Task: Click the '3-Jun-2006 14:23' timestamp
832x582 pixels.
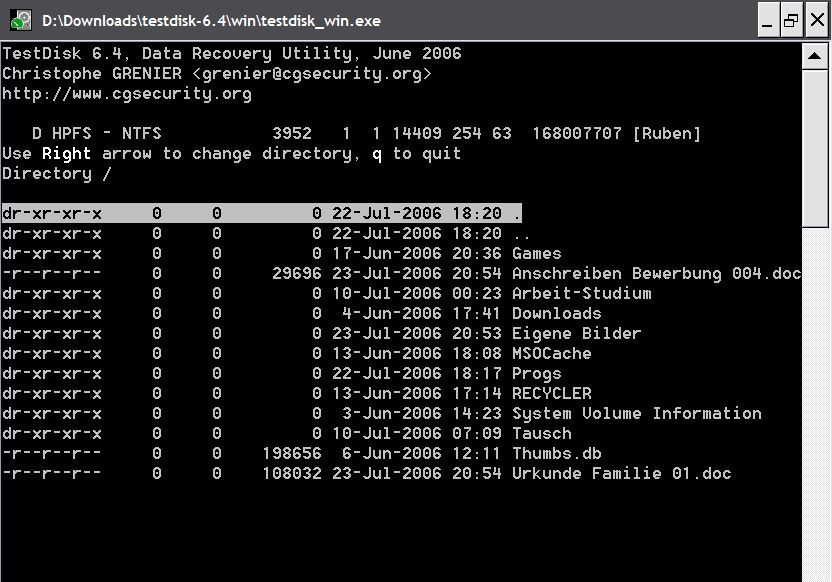Action: point(421,413)
